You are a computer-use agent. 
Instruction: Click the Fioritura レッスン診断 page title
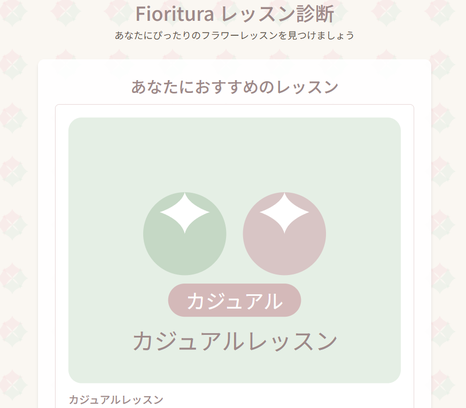(x=234, y=14)
